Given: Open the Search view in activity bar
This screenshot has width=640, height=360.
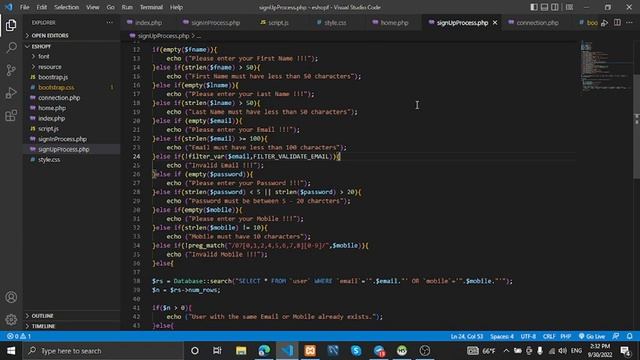Looking at the screenshot, I should tap(11, 47).
